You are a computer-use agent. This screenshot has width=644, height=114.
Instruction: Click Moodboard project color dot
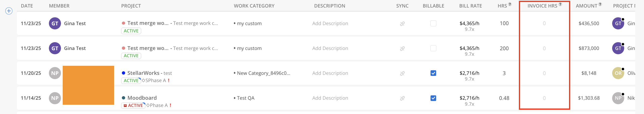(x=123, y=98)
